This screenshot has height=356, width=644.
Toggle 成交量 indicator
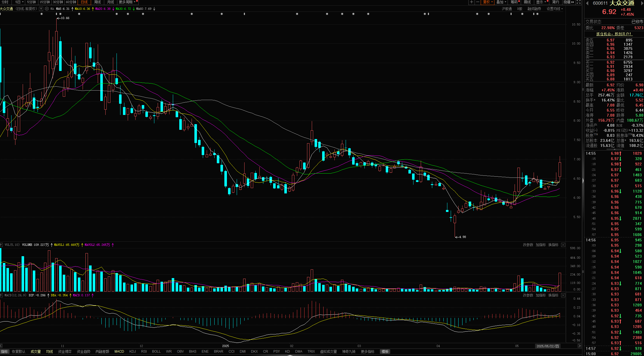click(x=36, y=352)
